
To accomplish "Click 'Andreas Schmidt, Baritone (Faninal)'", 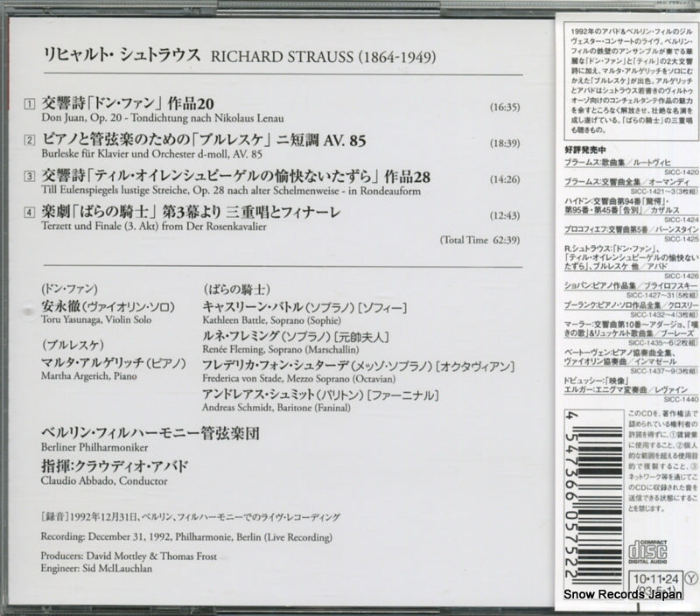I will click(276, 408).
